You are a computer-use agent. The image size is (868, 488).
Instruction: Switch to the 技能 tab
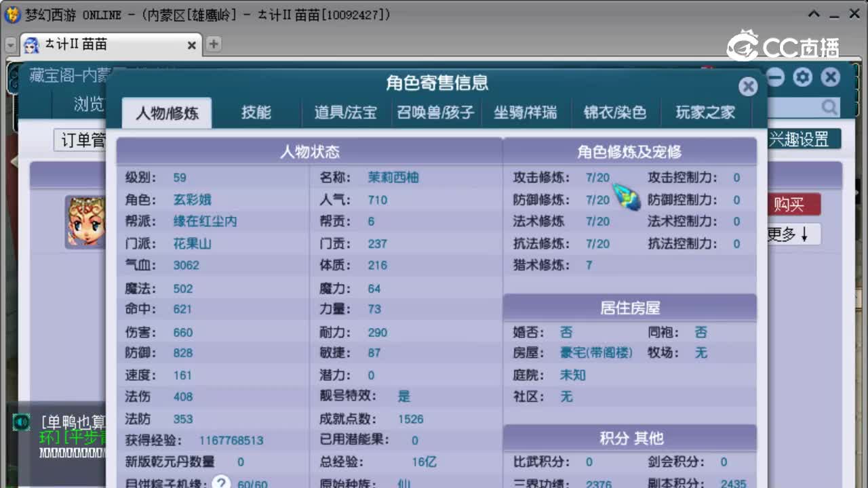point(256,113)
